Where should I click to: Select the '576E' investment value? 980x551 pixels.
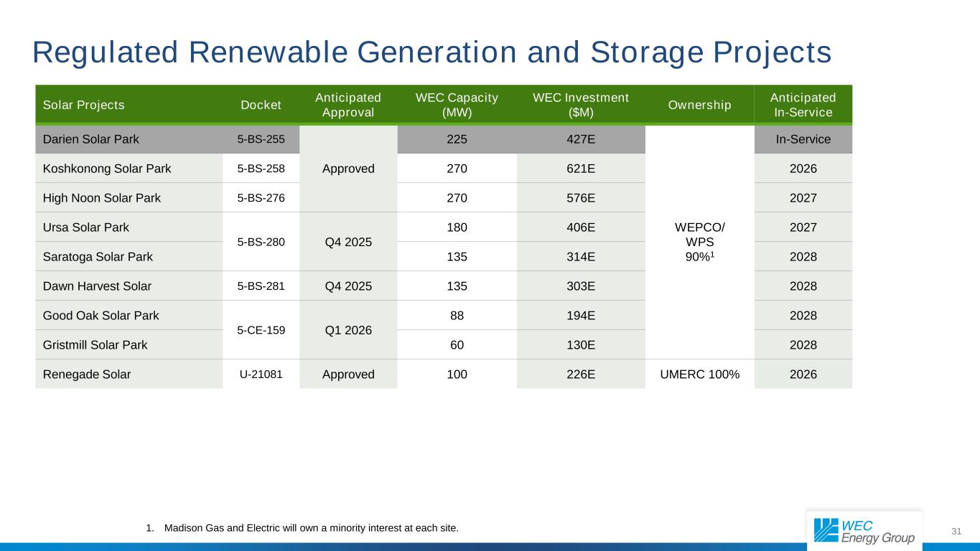click(x=581, y=198)
